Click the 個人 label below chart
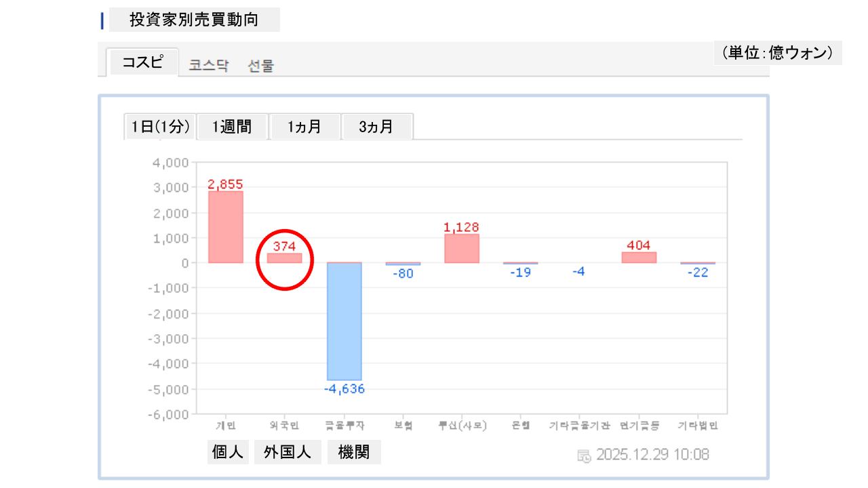The height and width of the screenshot is (488, 868). [x=228, y=453]
